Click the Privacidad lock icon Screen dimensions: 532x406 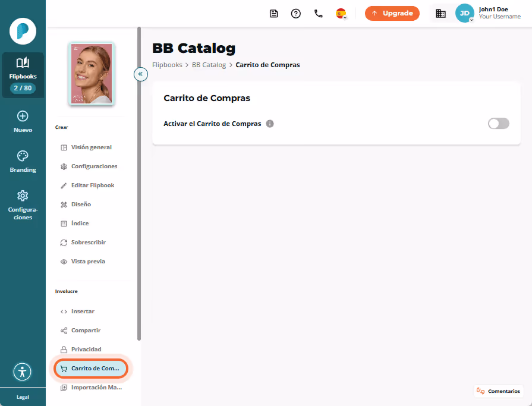(x=64, y=350)
